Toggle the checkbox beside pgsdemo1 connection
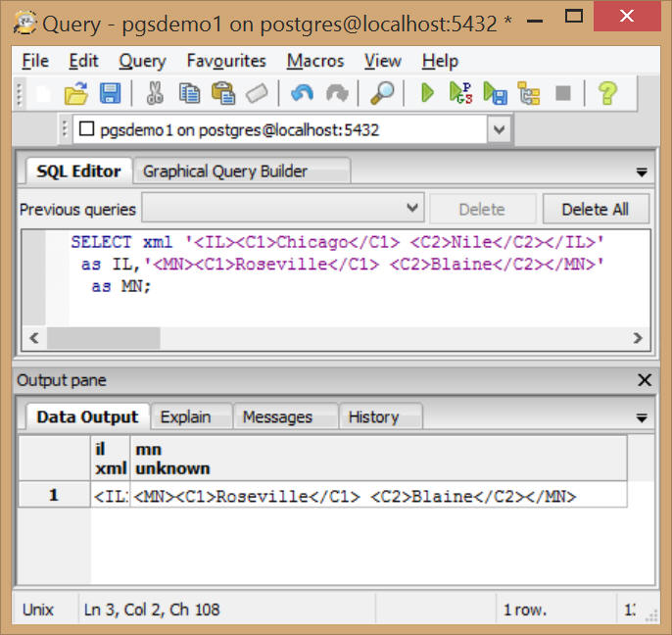This screenshot has width=672, height=635. [86, 128]
